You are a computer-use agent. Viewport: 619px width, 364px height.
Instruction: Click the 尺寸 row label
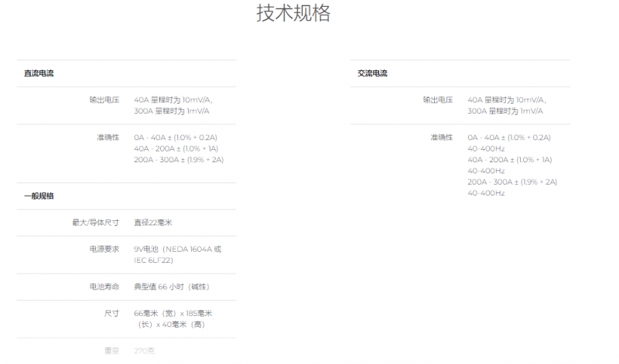tap(111, 313)
